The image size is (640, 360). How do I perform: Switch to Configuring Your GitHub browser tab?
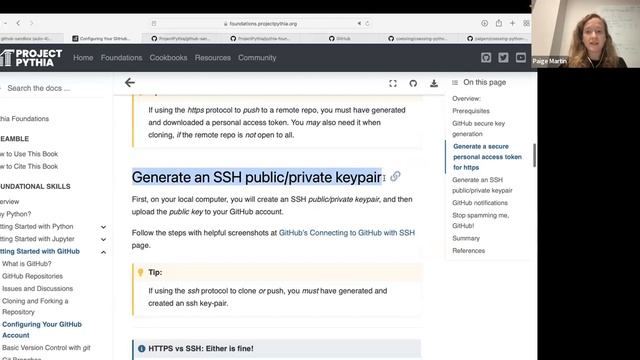tap(101, 38)
